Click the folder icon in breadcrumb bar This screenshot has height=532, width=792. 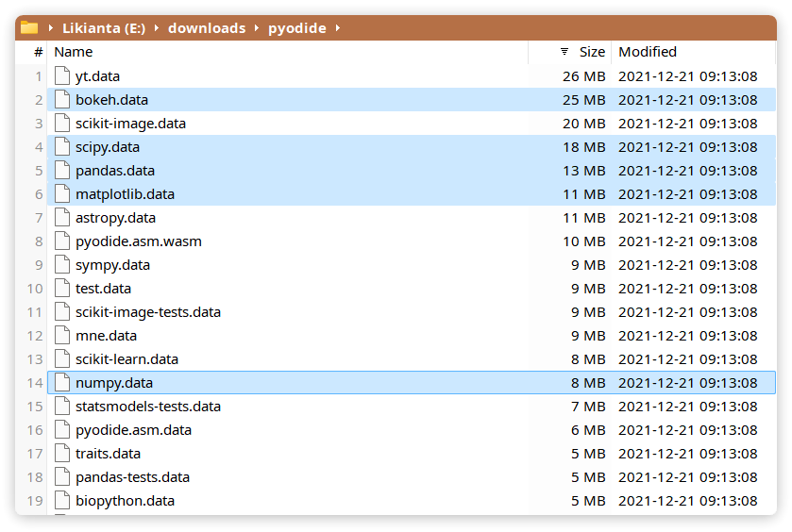(x=29, y=27)
